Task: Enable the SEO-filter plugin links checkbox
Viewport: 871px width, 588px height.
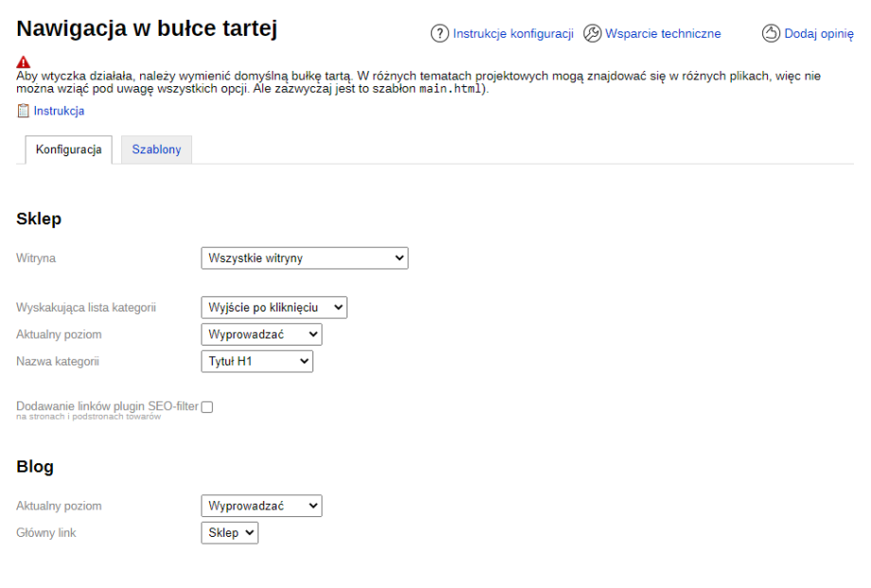Action: pos(207,407)
